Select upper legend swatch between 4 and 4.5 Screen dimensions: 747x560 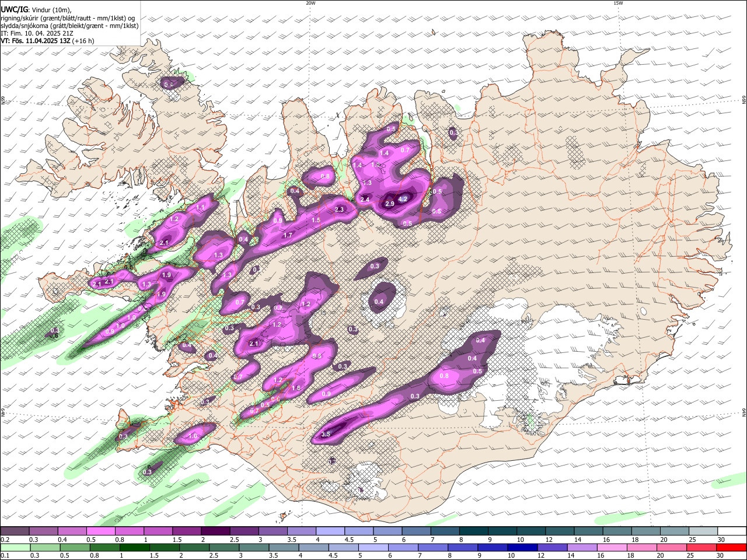[330, 531]
